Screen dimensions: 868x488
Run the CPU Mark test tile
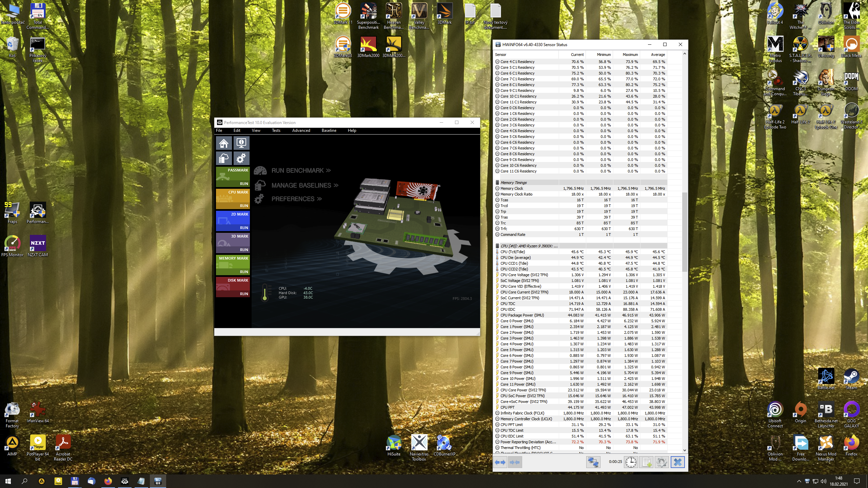tap(233, 199)
